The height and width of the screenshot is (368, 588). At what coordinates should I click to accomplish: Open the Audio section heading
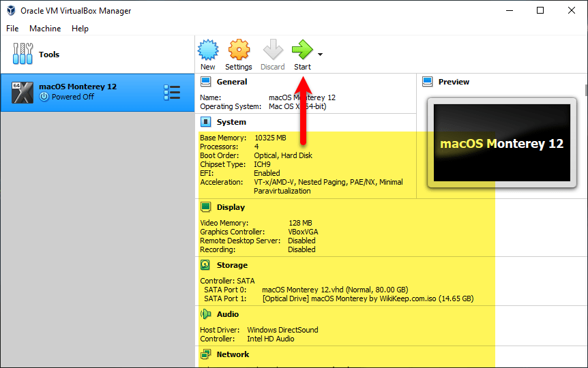(x=228, y=314)
